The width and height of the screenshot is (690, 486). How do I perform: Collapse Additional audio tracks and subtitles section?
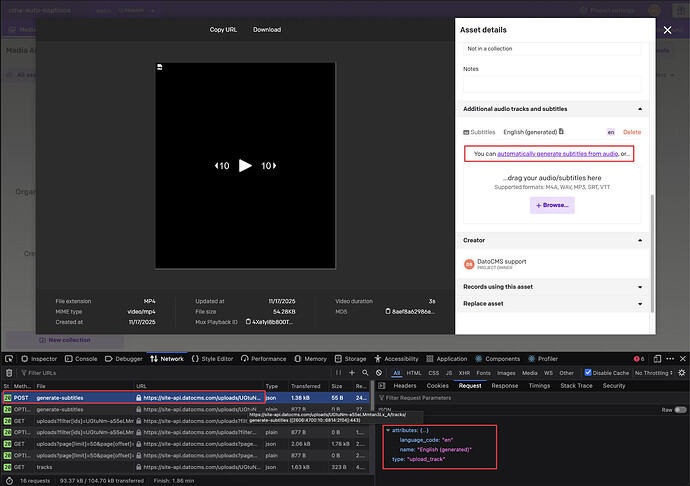pyautogui.click(x=639, y=108)
